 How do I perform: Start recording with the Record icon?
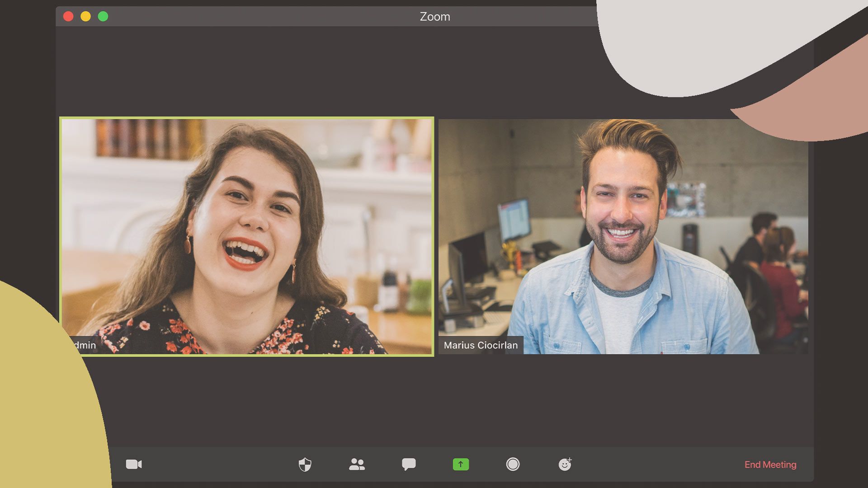(513, 465)
